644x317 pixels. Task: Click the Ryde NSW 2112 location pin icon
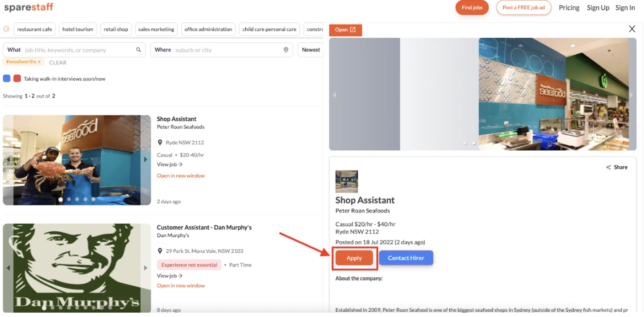(160, 142)
